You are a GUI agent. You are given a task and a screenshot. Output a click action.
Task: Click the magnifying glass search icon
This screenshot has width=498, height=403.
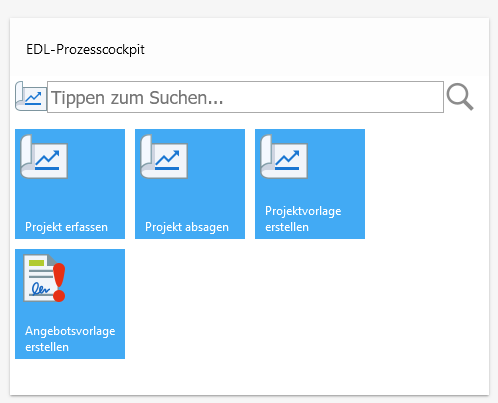coord(460,97)
